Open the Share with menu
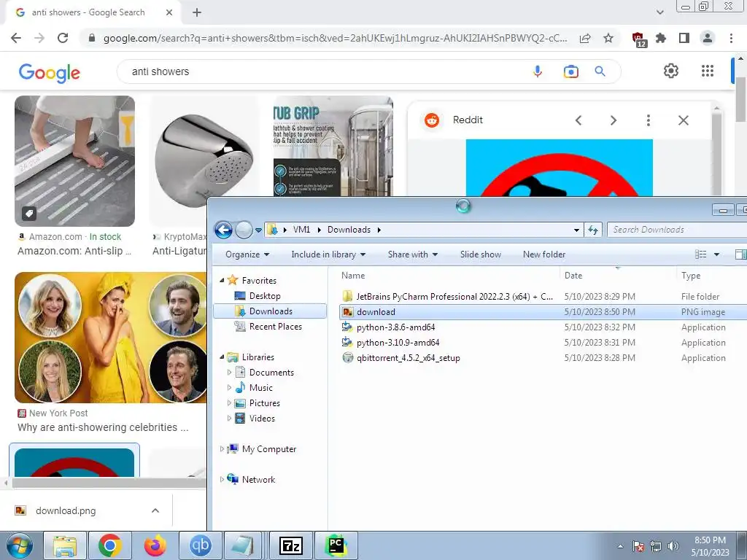 tap(413, 254)
